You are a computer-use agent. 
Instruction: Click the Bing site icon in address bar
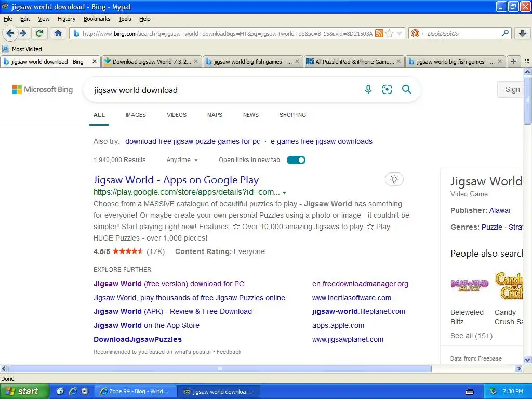click(x=76, y=33)
